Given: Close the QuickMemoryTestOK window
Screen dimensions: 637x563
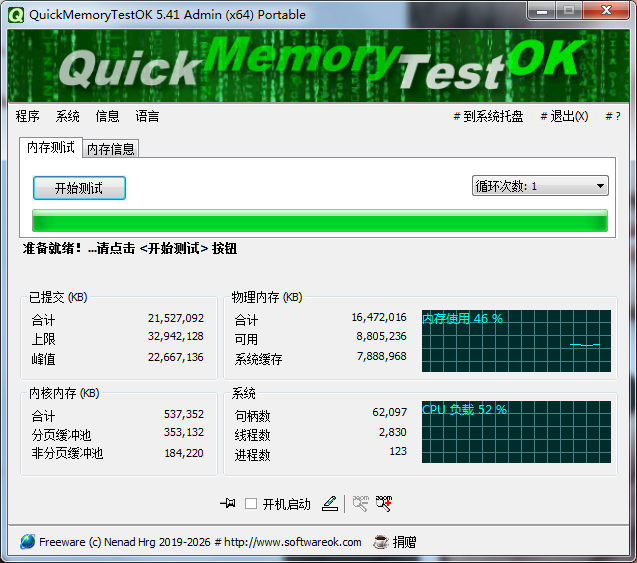Looking at the screenshot, I should pyautogui.click(x=606, y=11).
